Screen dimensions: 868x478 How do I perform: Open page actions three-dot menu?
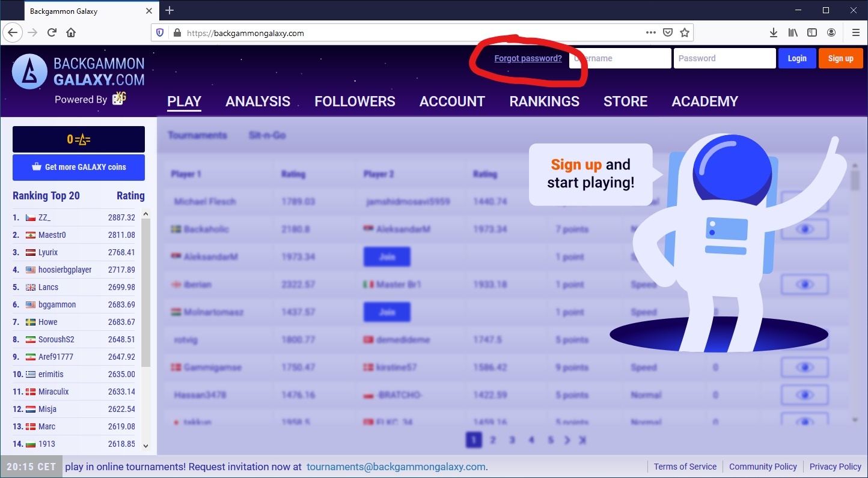point(651,33)
